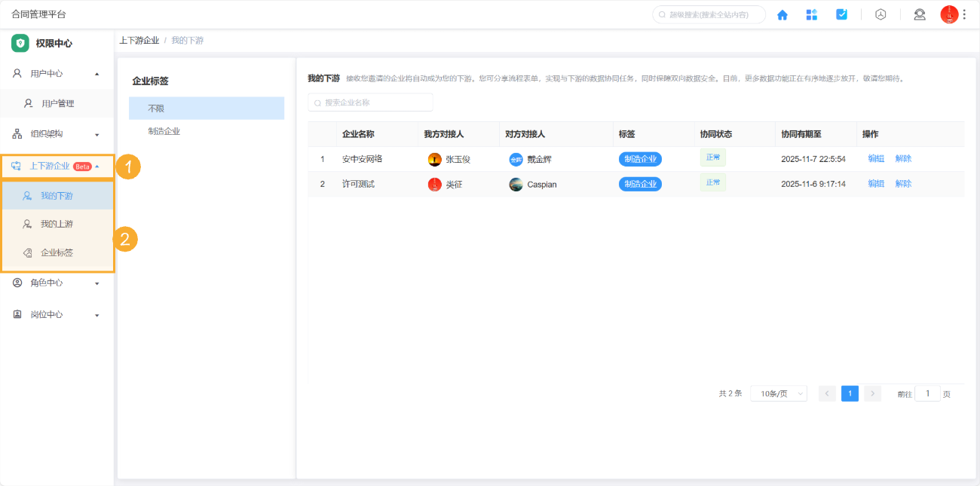
Task: Click 解除 for 安中安网络
Action: click(x=904, y=157)
